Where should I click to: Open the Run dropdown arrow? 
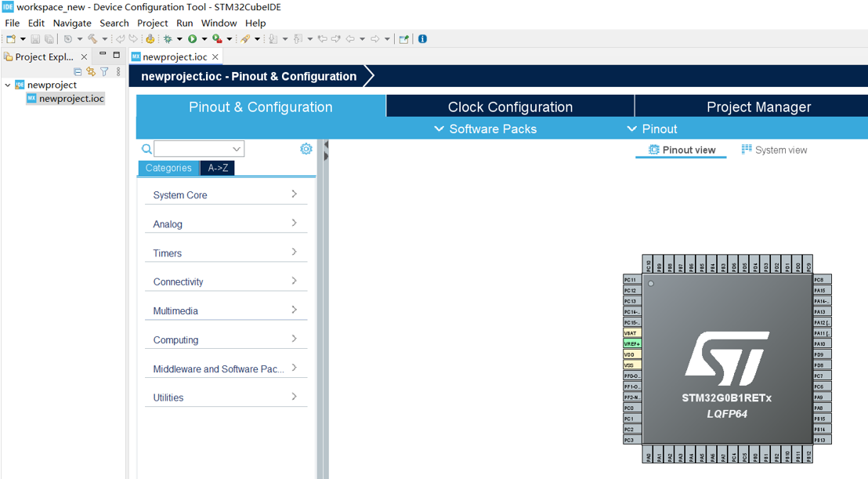coord(204,38)
